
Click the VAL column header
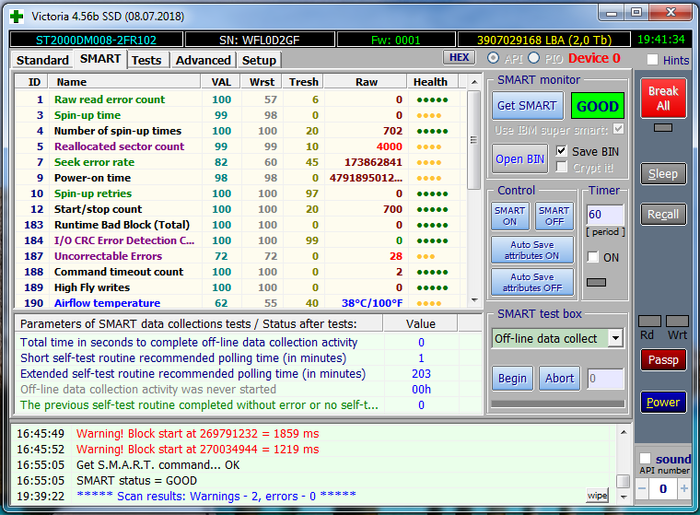221,82
